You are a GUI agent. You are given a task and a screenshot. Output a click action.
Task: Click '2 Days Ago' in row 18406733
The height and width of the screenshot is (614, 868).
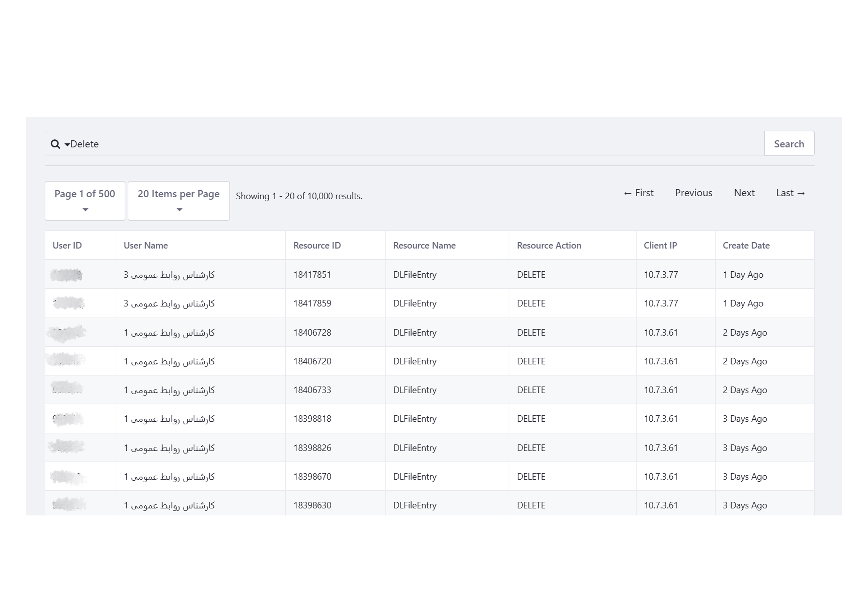pyautogui.click(x=745, y=390)
